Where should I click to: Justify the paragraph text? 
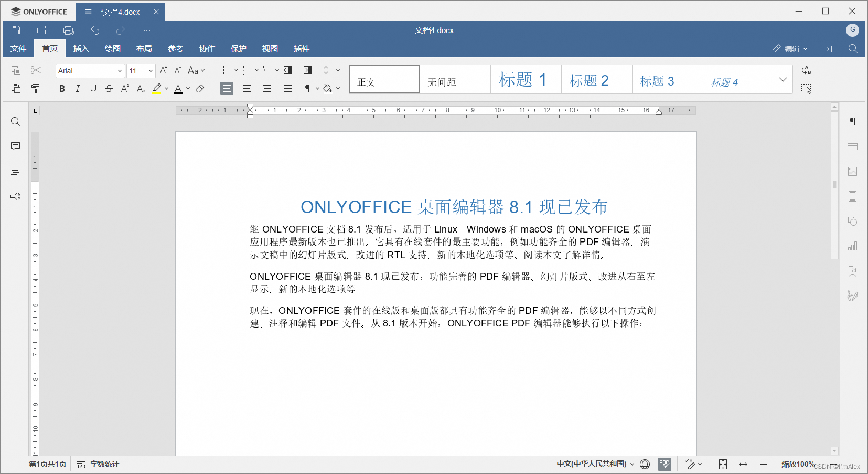tap(287, 88)
